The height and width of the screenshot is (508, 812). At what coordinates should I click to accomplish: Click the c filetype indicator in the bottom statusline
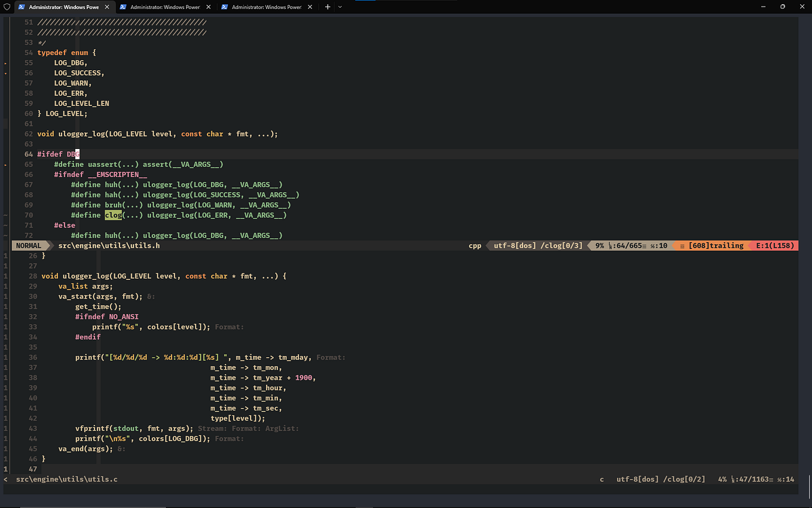click(602, 479)
